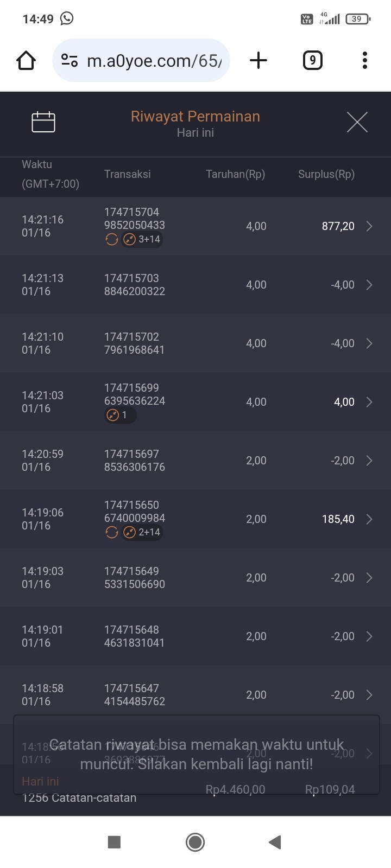The width and height of the screenshot is (391, 868).
Task: Open a new browser tab
Action: [258, 60]
